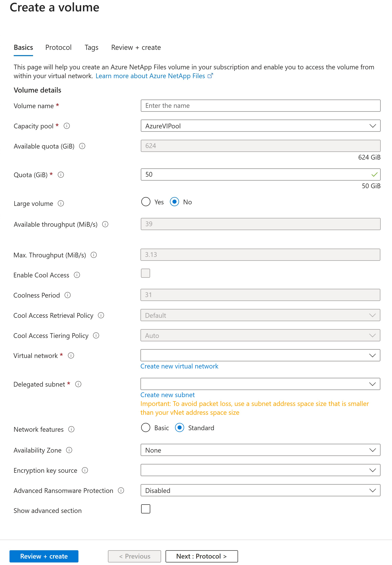This screenshot has height=565, width=392.
Task: Click info icon next to Capacity pool
Action: pos(67,126)
